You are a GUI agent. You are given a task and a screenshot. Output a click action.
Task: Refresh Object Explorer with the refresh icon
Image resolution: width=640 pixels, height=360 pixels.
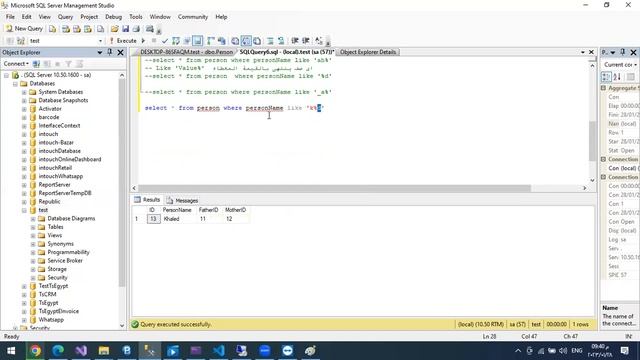point(79,64)
